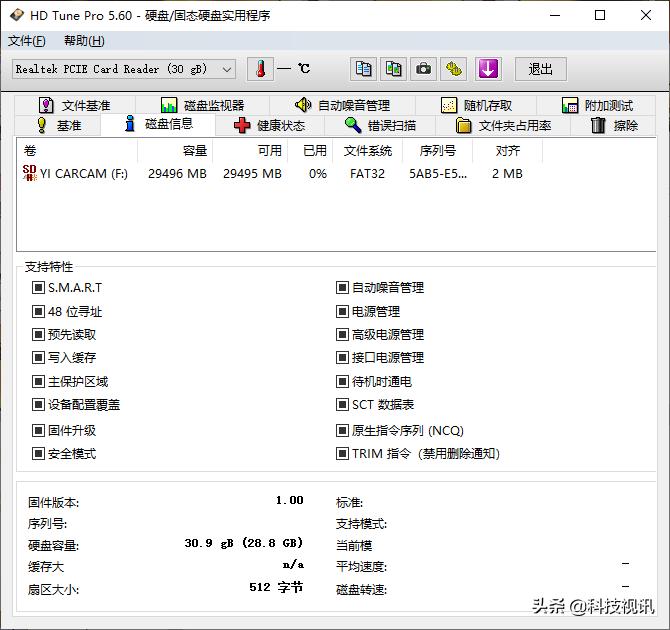670x630 pixels.
Task: Click the copy screenshot to clipboard icon
Action: 394,69
